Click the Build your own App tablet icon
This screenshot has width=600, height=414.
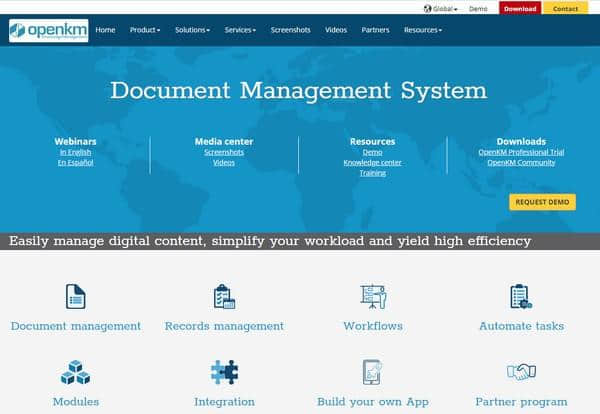[372, 372]
